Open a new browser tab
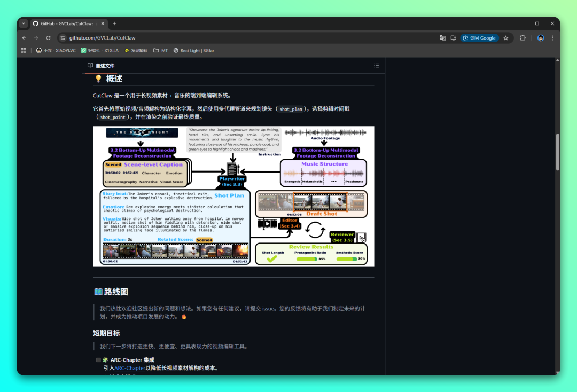 (x=115, y=23)
